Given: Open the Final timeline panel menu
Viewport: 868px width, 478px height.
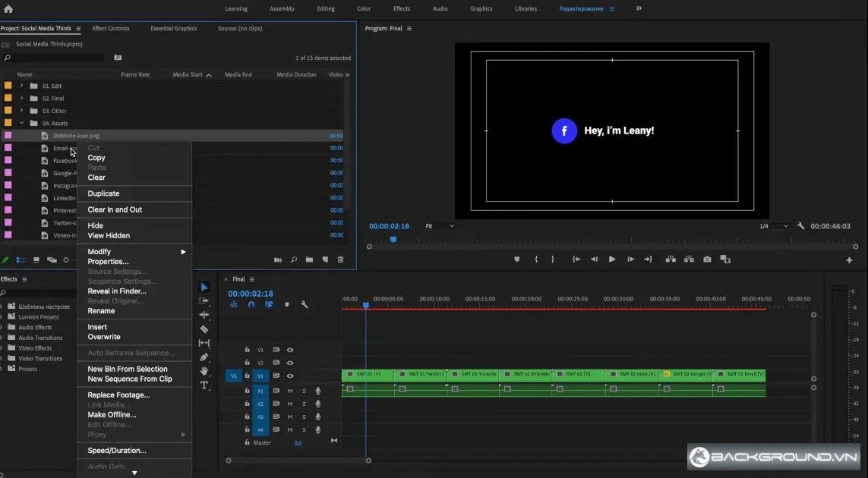Looking at the screenshot, I should [x=252, y=279].
